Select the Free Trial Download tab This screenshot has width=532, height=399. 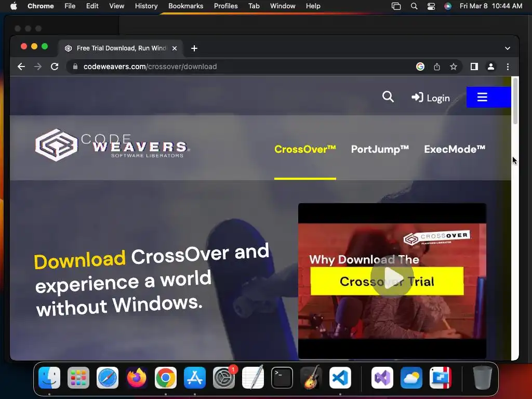coord(121,48)
